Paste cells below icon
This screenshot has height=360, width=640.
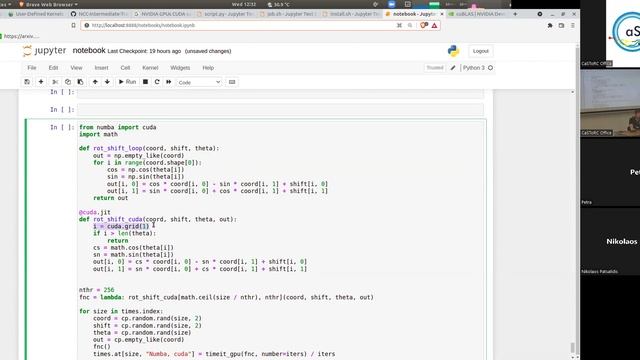80,82
